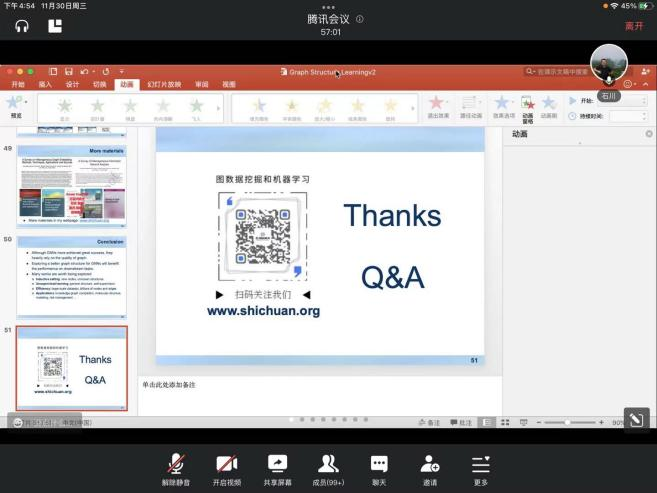Open the 聊天 chat panel
The width and height of the screenshot is (657, 493).
coord(379,466)
